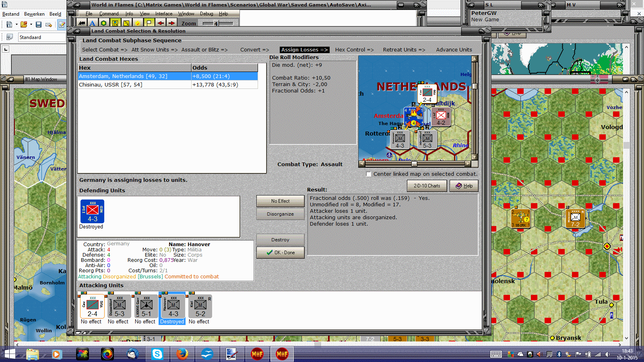644x362 pixels.
Task: Click the mini-map horizontal scrollbar thumb
Action: click(x=414, y=164)
